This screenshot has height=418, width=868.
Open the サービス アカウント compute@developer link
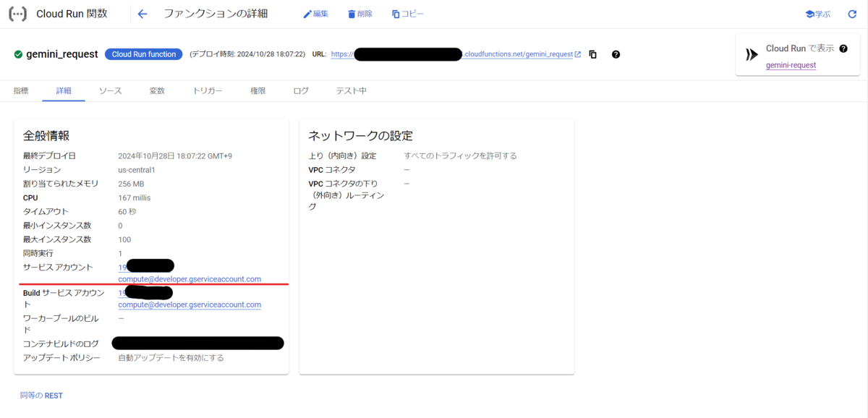pos(190,279)
